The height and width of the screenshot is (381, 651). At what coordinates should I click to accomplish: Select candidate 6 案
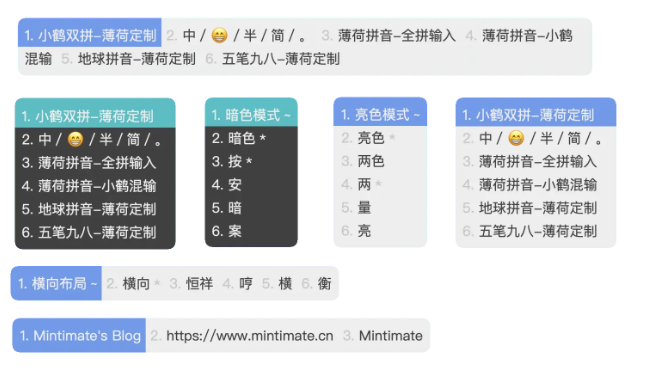251,231
